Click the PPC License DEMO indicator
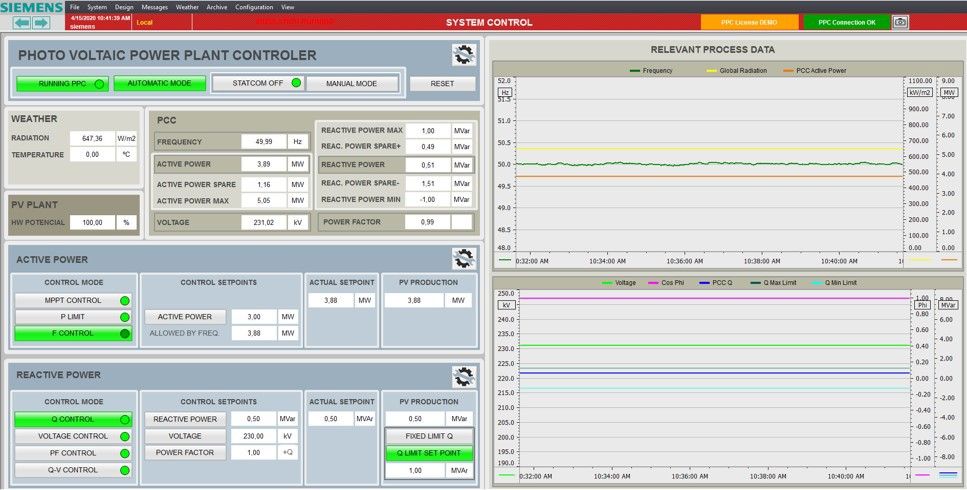 [749, 22]
